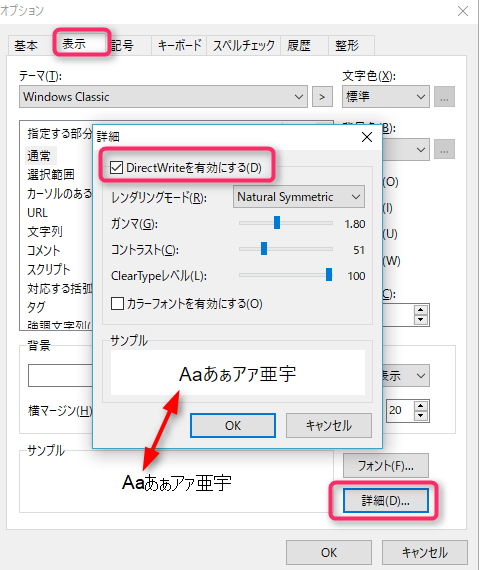Close the 詳細 dialog with its X
The width and height of the screenshot is (479, 570).
click(367, 137)
